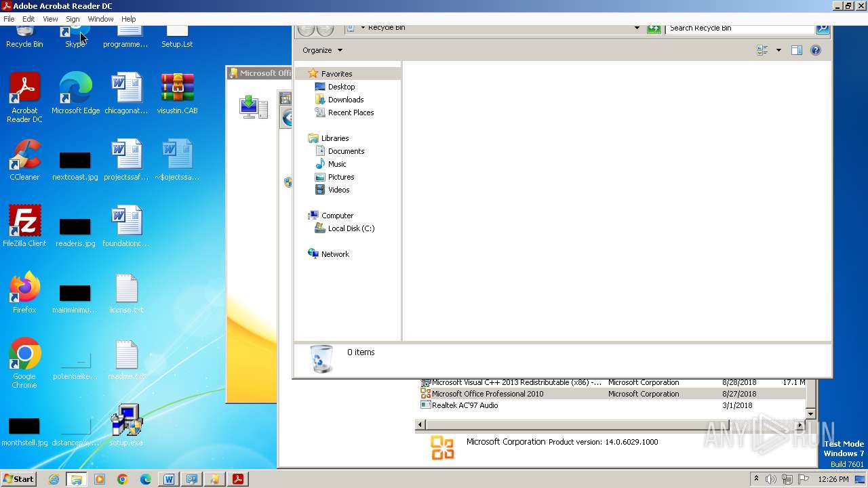Select Microsoft Office Professional 2010 row

[x=612, y=394]
